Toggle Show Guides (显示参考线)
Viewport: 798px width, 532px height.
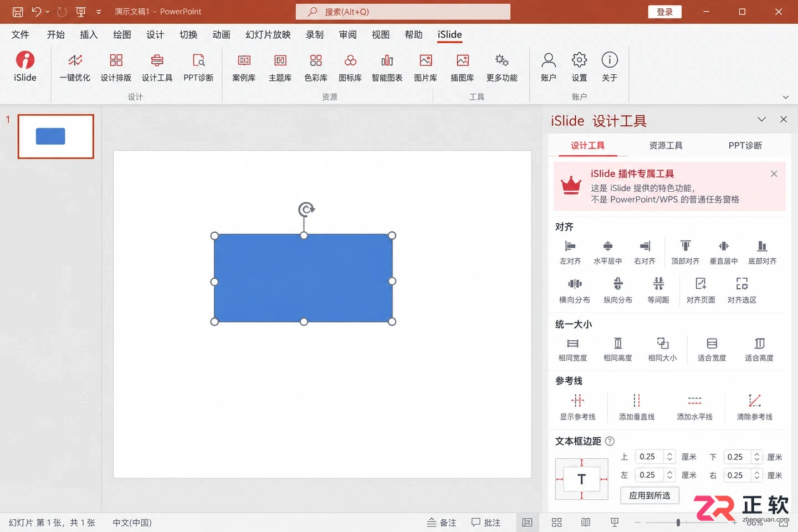click(x=577, y=407)
